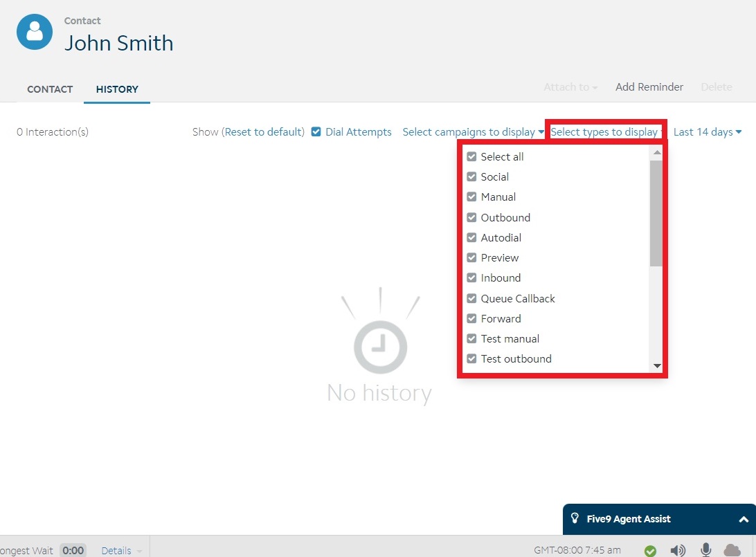The image size is (756, 557).
Task: Uncheck the Forward type checkbox
Action: [x=471, y=318]
